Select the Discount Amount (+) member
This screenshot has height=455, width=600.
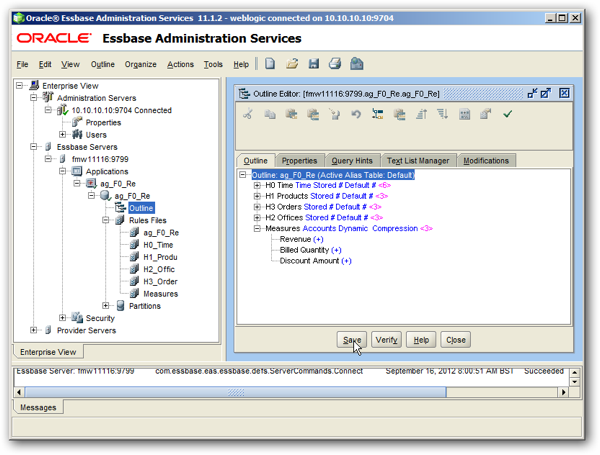(x=315, y=261)
